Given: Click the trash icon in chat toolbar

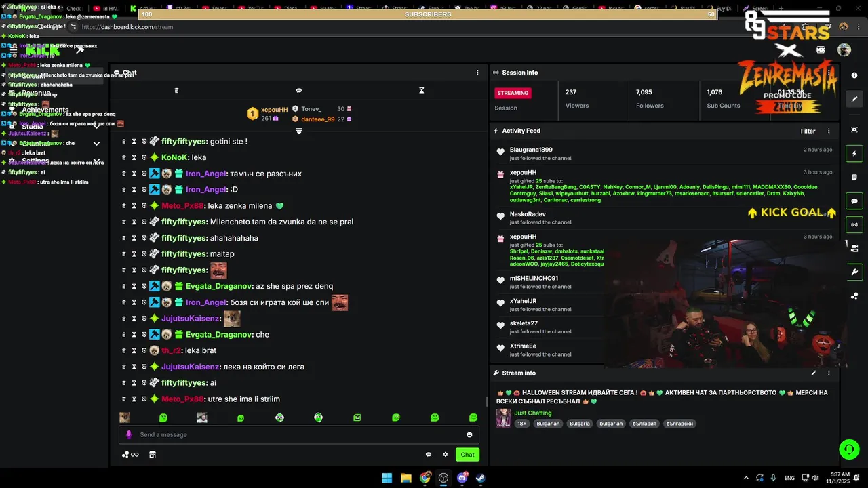Looking at the screenshot, I should pos(176,90).
